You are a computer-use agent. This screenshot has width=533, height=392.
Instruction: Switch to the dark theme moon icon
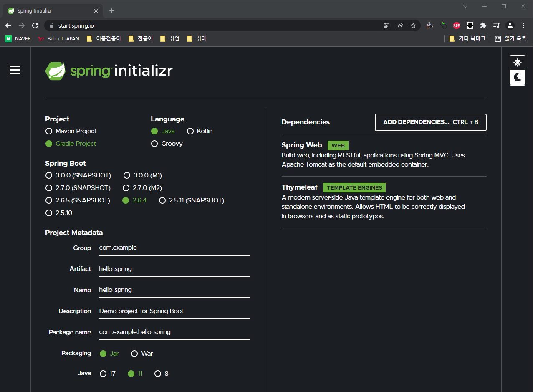518,78
